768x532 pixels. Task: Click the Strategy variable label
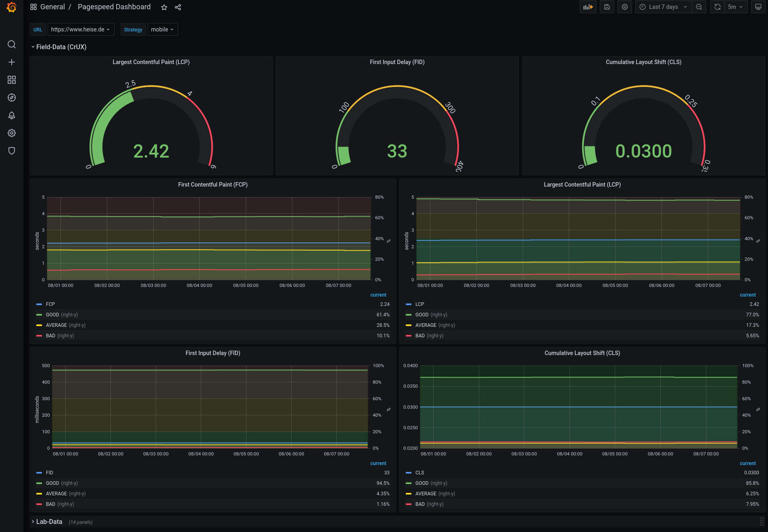coord(133,29)
